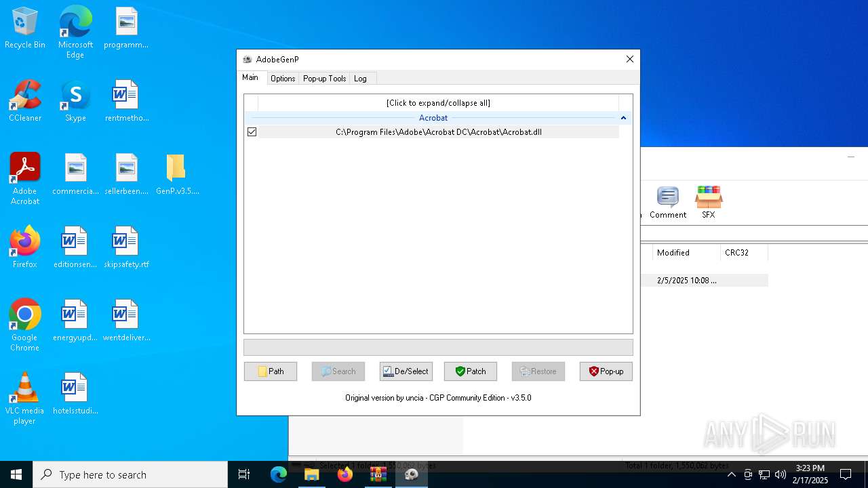Image resolution: width=868 pixels, height=488 pixels.
Task: Click the disabled Restore button
Action: tap(538, 371)
